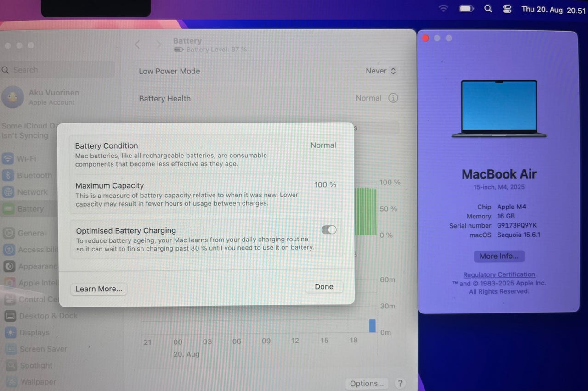Click the '15-inch, M4, 2025' model text

coord(499,187)
